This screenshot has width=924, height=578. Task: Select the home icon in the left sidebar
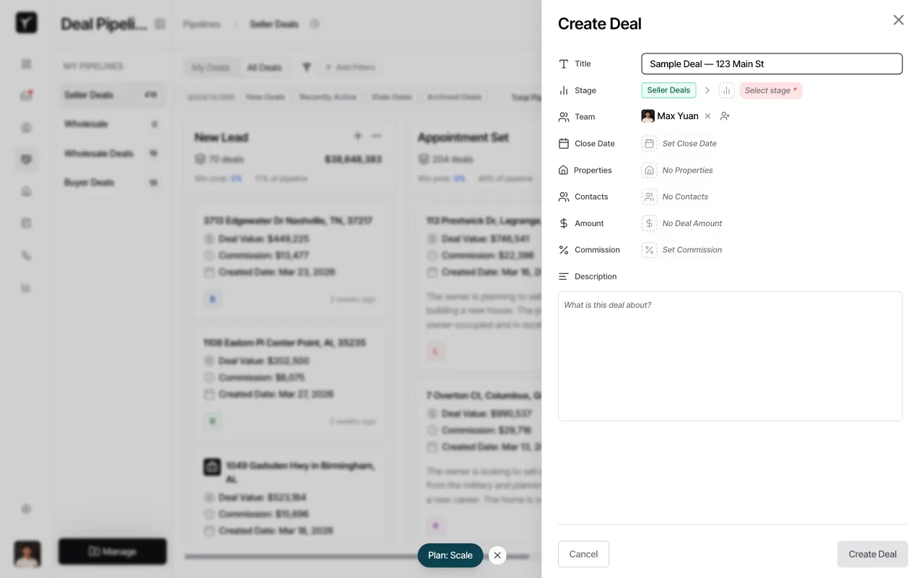26,191
